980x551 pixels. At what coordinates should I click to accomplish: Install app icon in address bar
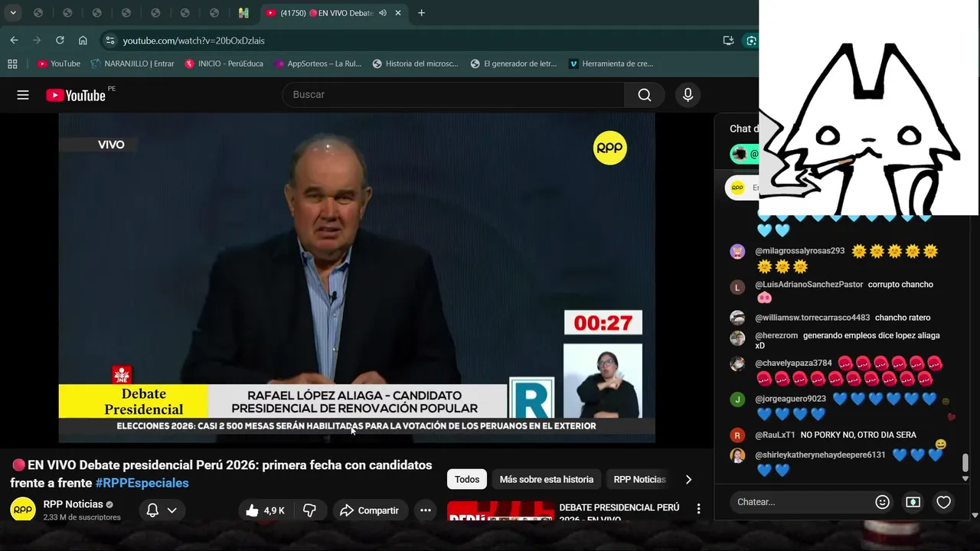[728, 41]
